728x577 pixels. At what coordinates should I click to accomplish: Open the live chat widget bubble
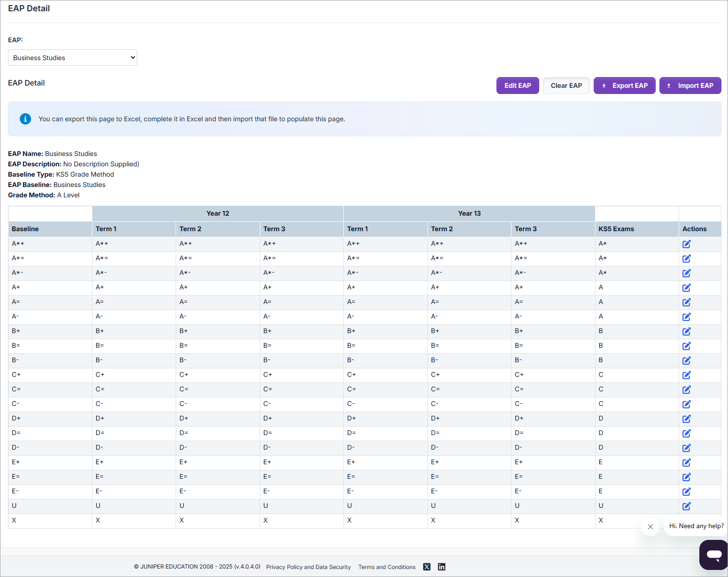[x=714, y=555]
